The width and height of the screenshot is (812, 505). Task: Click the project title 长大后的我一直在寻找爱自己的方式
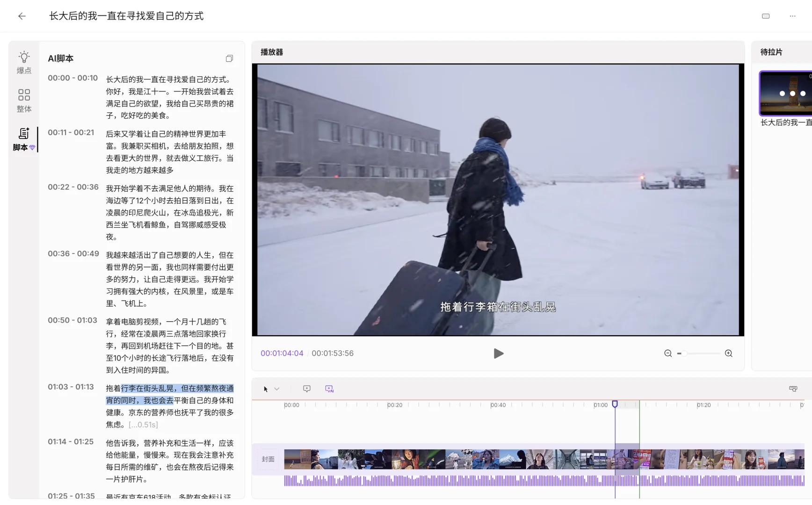tap(126, 16)
